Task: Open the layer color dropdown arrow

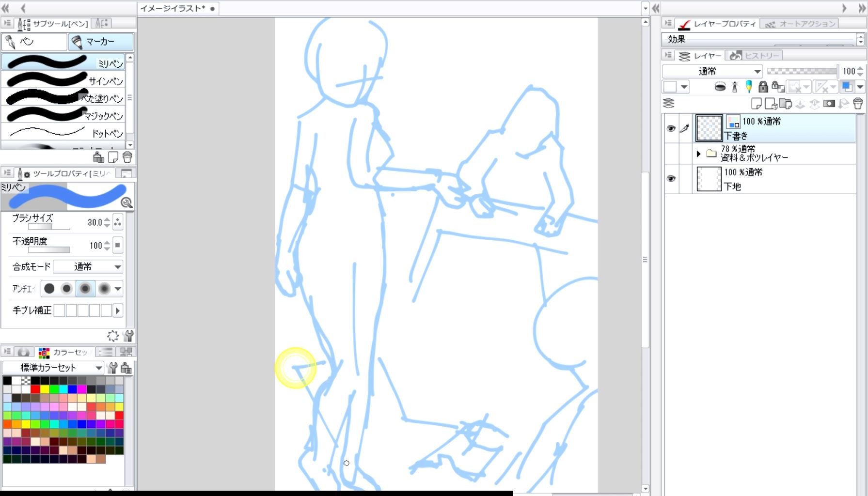Action: (x=860, y=87)
